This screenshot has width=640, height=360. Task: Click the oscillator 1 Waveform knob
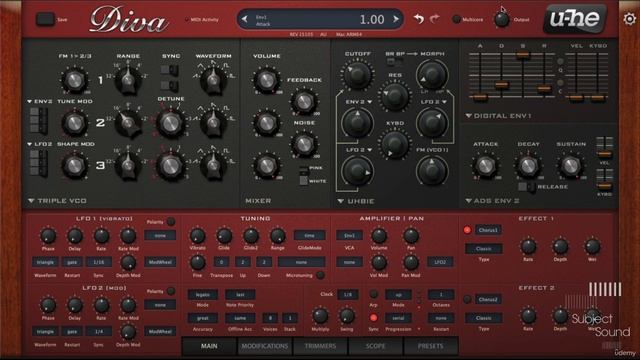pos(213,79)
